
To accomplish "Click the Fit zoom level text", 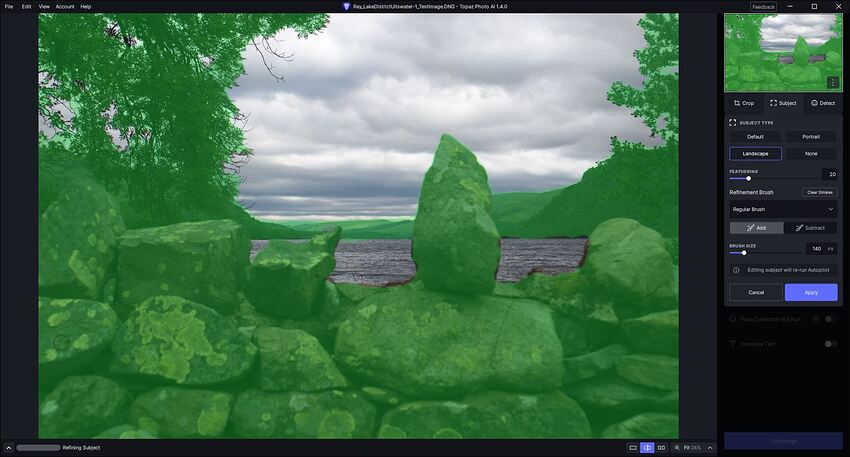I will [692, 448].
